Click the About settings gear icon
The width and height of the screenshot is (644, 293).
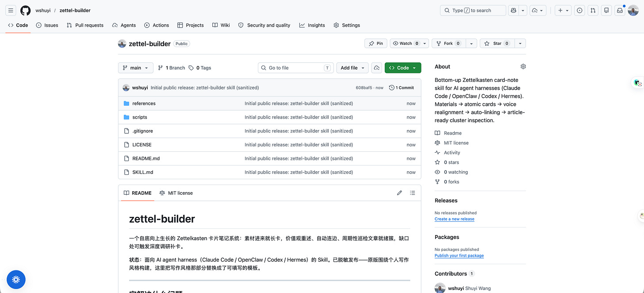coord(523,66)
